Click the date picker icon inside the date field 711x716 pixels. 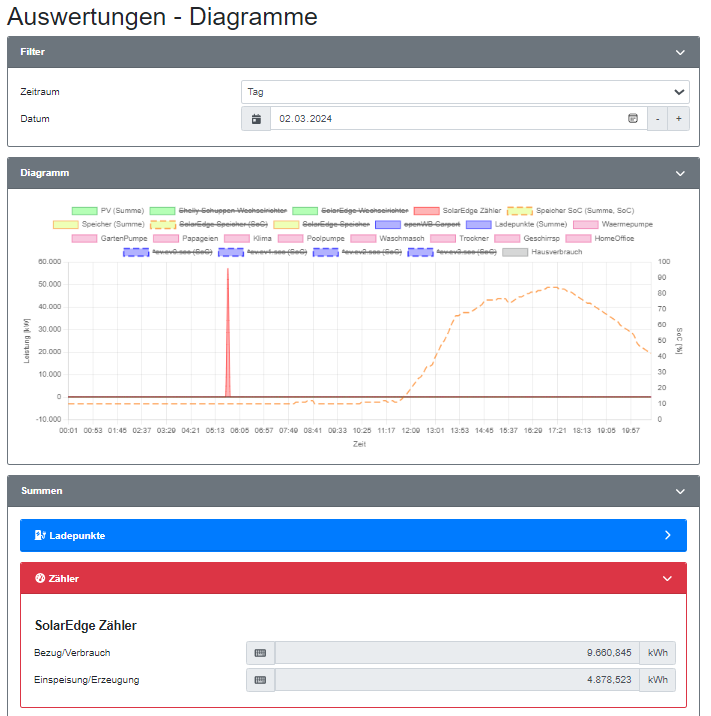[632, 118]
